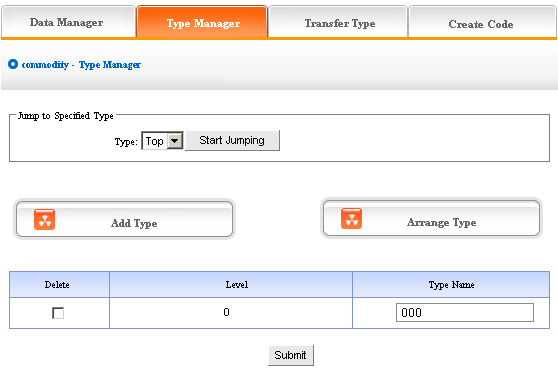Click the Arrange Type button label
This screenshot has height=380, width=558.
tap(441, 222)
